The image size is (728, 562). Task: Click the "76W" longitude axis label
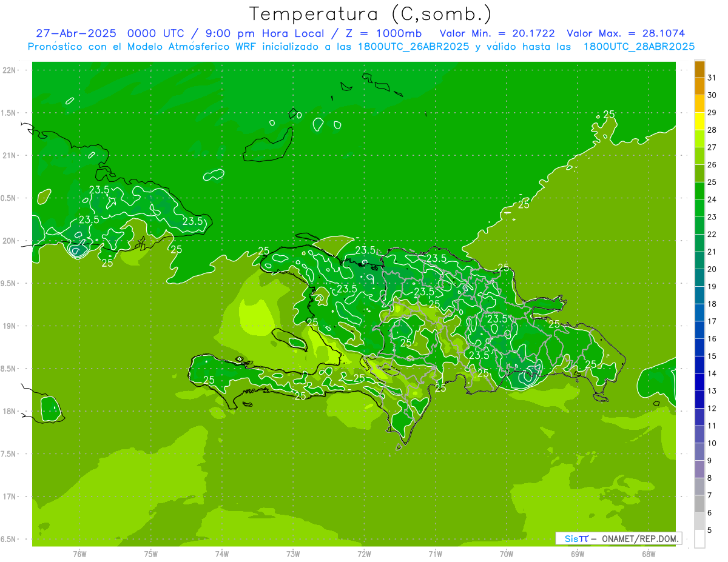point(79,554)
